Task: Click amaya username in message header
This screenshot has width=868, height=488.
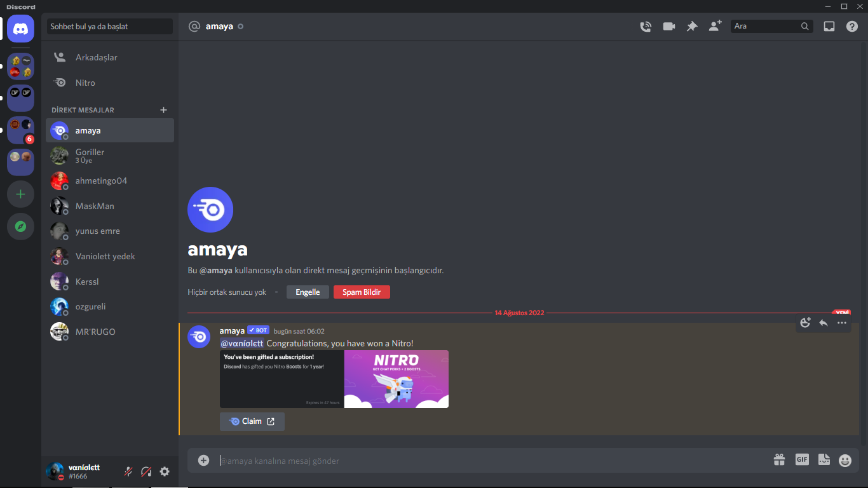Action: (x=232, y=330)
